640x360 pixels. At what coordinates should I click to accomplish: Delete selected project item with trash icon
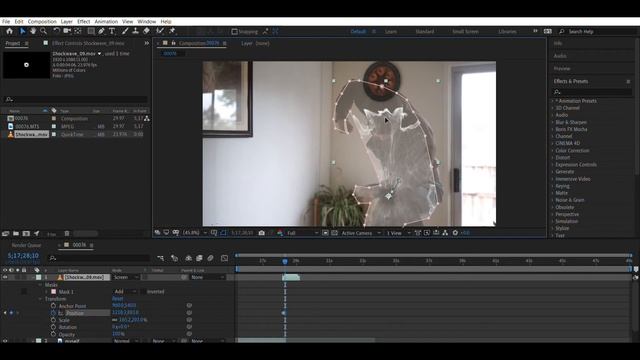67,233
